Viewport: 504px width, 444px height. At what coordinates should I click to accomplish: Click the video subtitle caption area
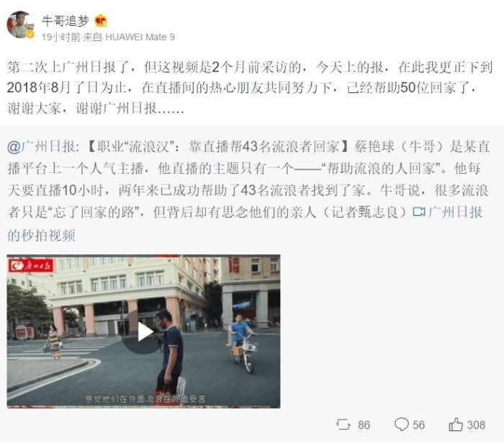(145, 399)
